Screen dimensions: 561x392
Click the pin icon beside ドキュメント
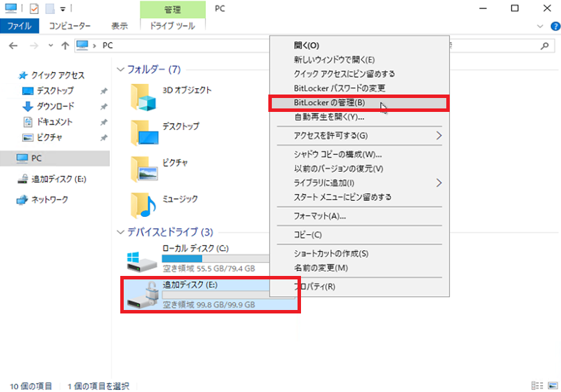(x=104, y=122)
